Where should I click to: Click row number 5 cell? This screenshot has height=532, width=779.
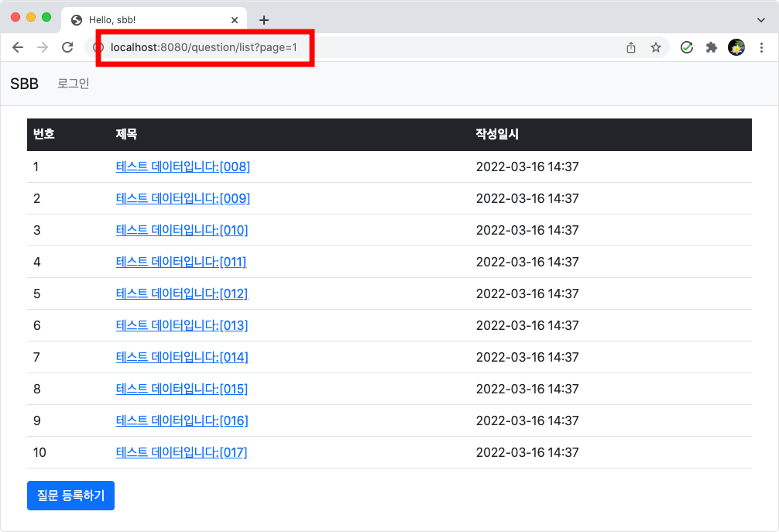coord(36,293)
